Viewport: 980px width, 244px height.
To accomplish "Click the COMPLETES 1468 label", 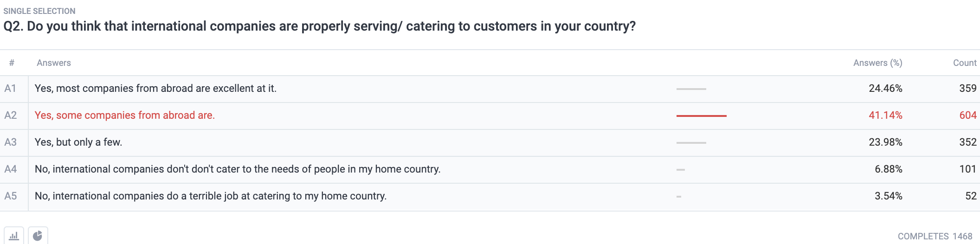I will pyautogui.click(x=935, y=236).
